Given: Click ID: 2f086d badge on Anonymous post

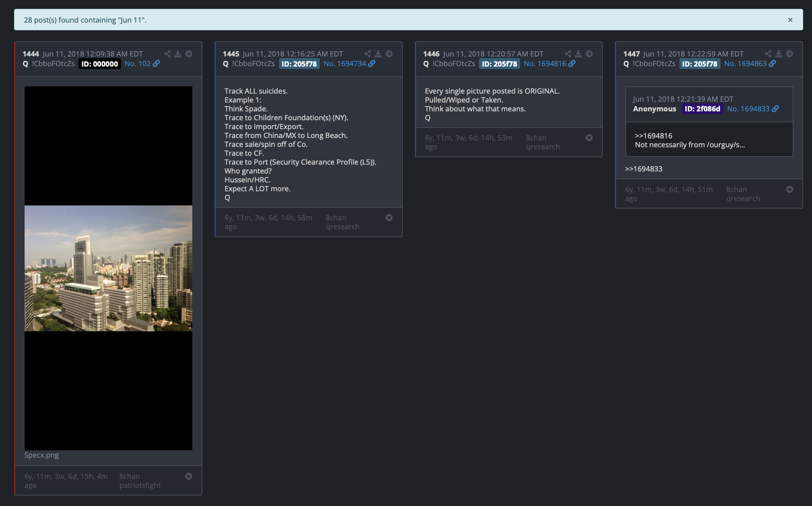Looking at the screenshot, I should 702,109.
